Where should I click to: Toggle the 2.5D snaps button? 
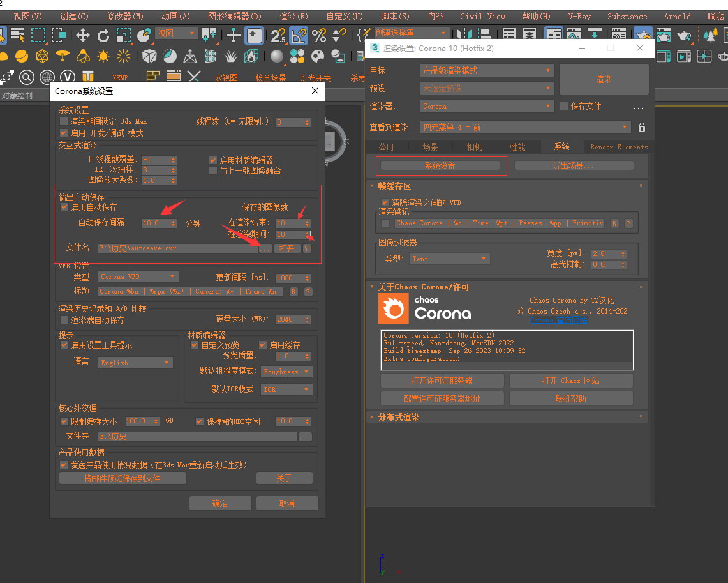coord(278,35)
